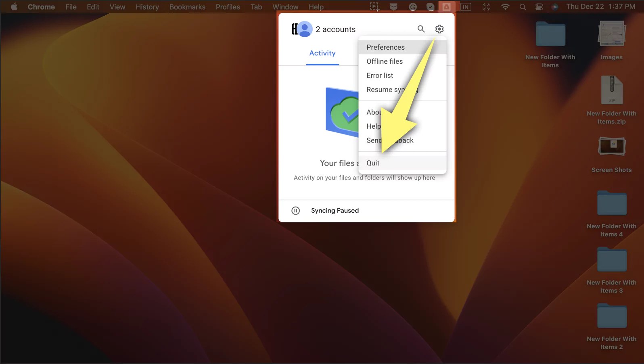Open the Wi-Fi status icon
Image resolution: width=644 pixels, height=364 pixels.
[x=505, y=7]
